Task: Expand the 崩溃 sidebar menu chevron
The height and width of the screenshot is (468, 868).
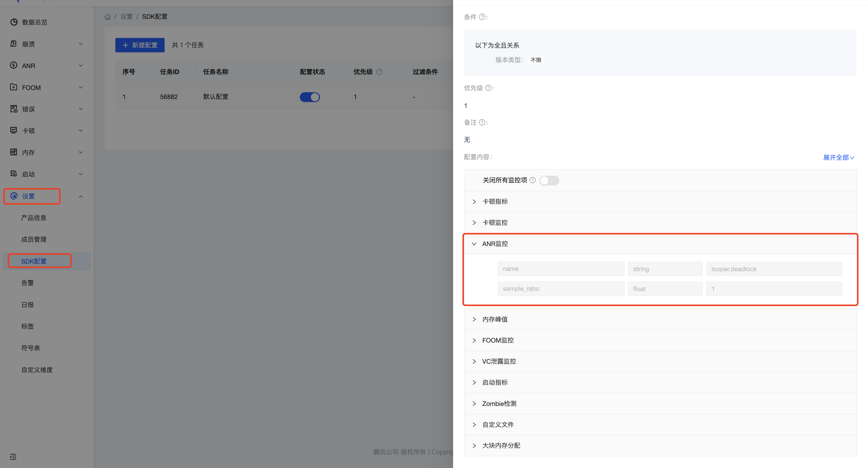Action: click(x=81, y=44)
